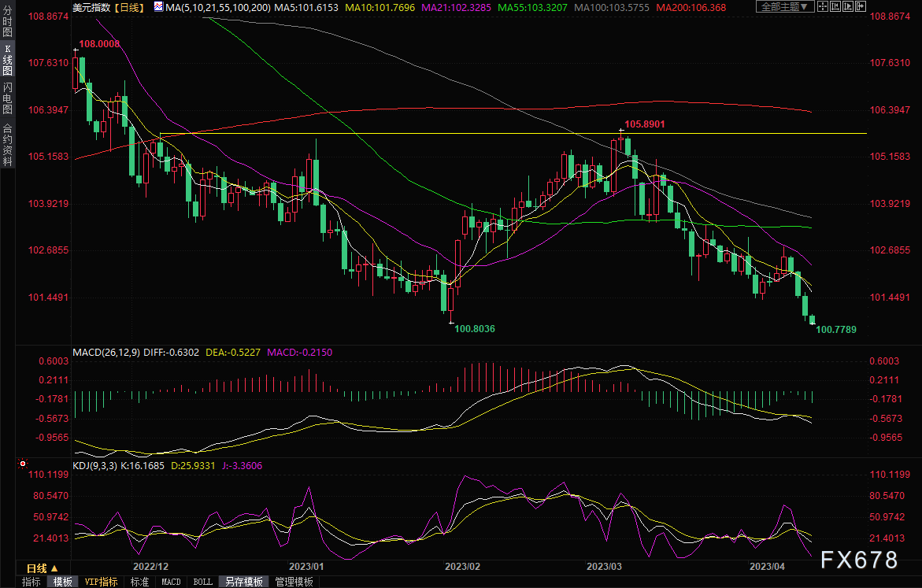Click the first layout icon after 全部主题 dropdown
This screenshot has width=922, height=588.
(x=824, y=7)
